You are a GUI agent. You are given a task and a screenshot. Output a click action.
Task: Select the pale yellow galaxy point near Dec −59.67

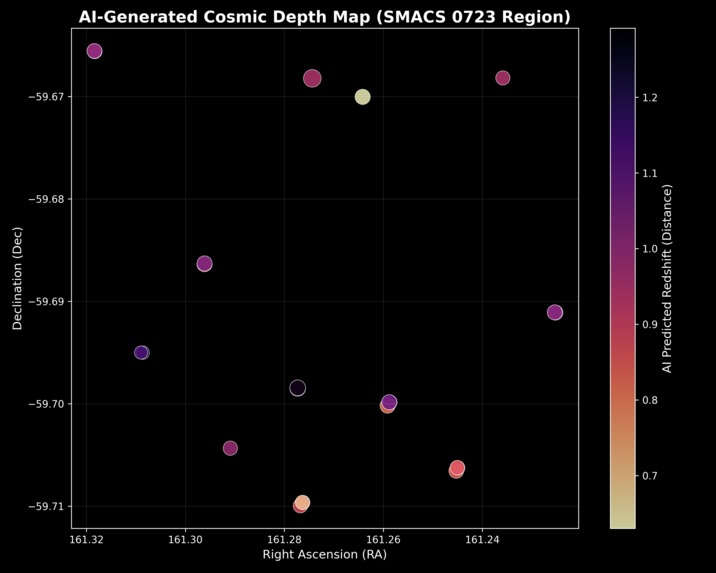point(362,97)
